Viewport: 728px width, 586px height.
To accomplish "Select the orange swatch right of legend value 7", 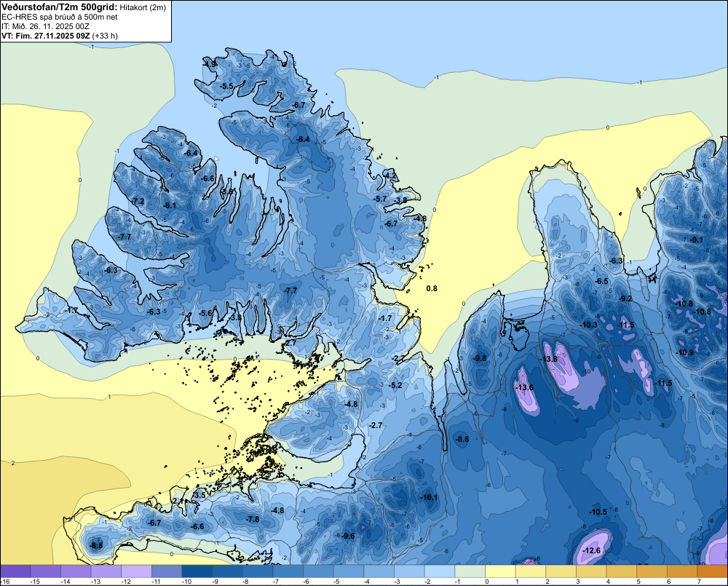I will click(x=713, y=571).
